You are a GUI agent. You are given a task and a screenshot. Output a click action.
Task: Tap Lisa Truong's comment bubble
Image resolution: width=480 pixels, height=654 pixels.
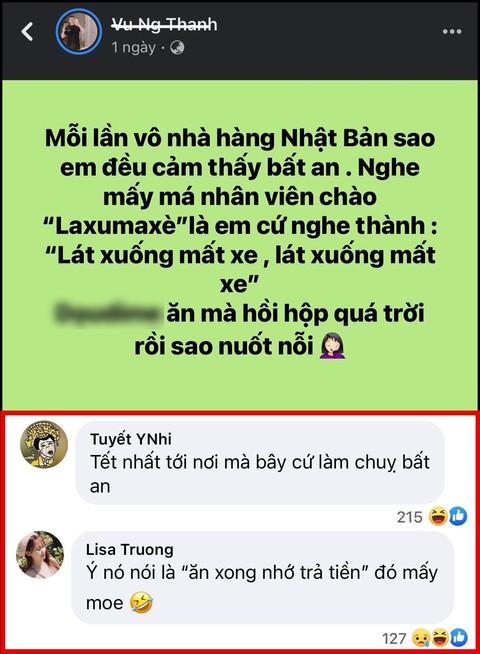[x=262, y=577]
